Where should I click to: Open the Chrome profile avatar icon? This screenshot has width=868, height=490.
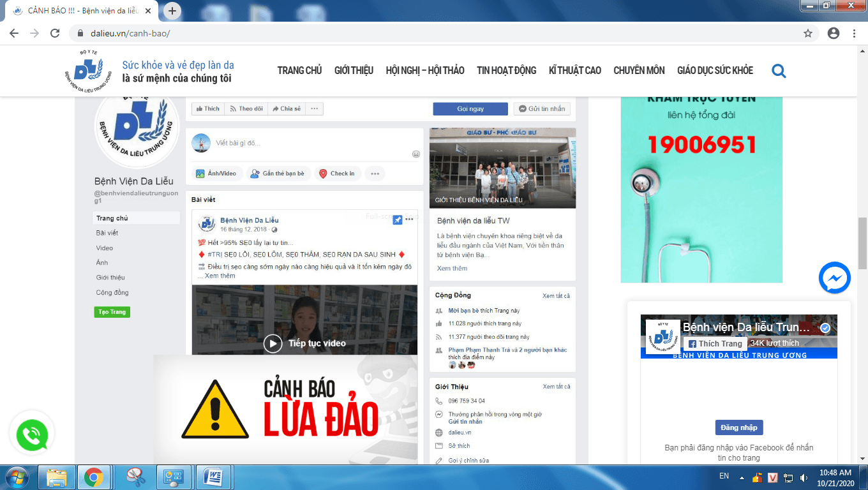click(x=833, y=33)
